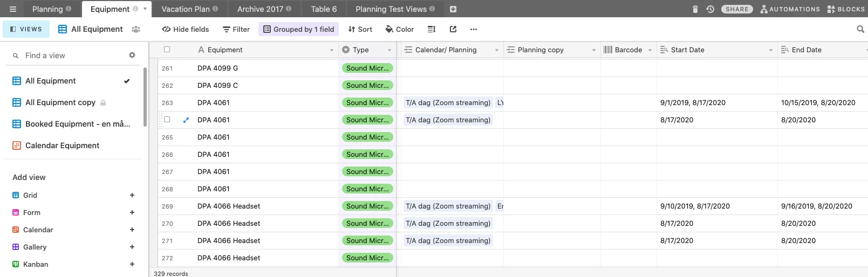The width and height of the screenshot is (868, 277).
Task: Click lock icon on All Equipment copy
Action: (x=103, y=102)
